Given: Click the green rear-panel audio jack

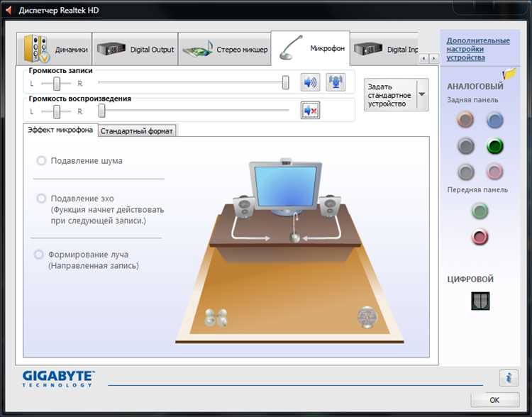Looking at the screenshot, I should [x=494, y=146].
